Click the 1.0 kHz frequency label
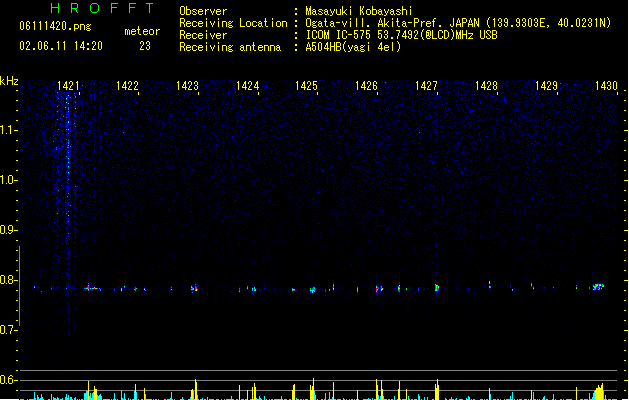 (x=8, y=180)
